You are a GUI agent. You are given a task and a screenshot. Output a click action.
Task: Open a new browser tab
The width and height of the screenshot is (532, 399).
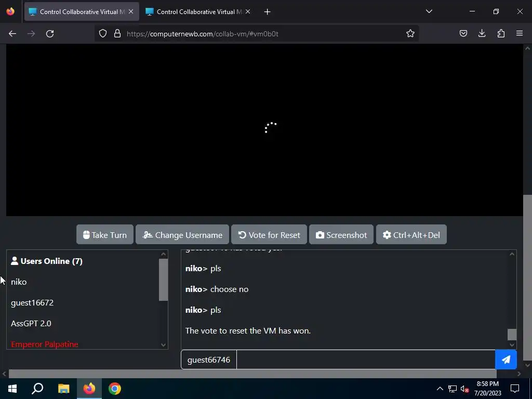268,12
